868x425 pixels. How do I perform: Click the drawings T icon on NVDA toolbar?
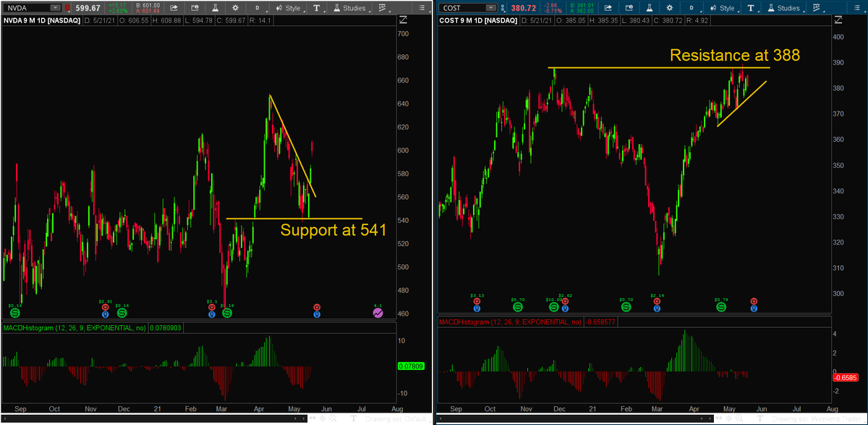[x=316, y=7]
